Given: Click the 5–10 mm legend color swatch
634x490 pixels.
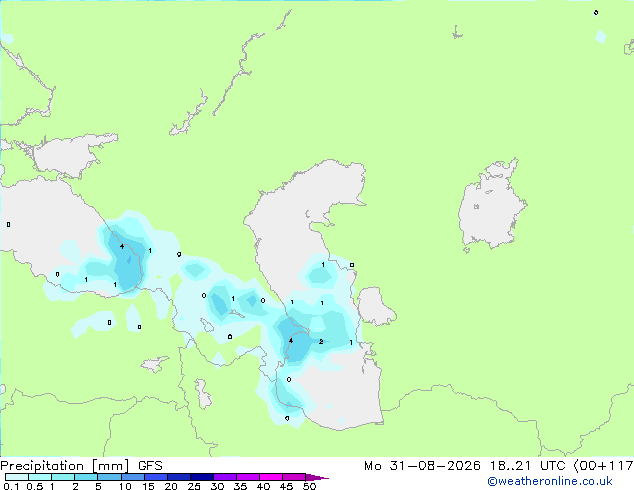Looking at the screenshot, I should 109,477.
